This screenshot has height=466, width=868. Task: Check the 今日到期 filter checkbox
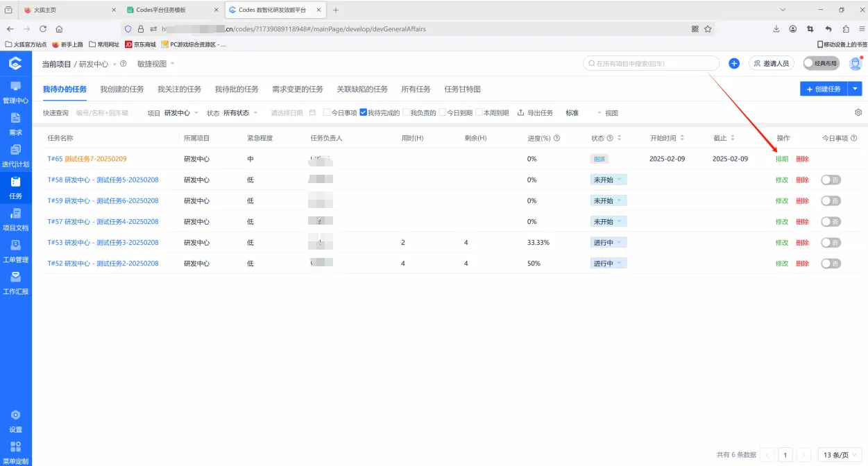pos(442,112)
